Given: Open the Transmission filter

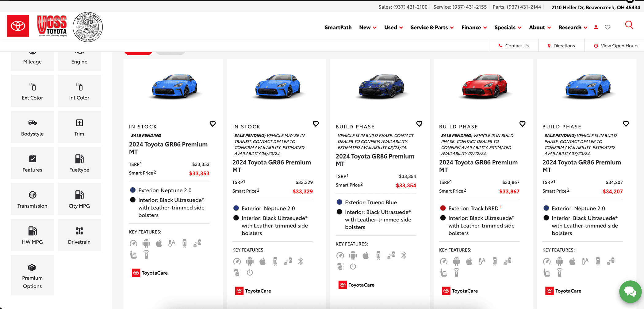Looking at the screenshot, I should [33, 199].
